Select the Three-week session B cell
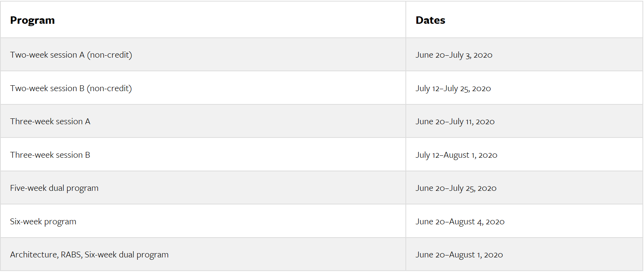Viewport: 644px width, 273px height. point(50,155)
